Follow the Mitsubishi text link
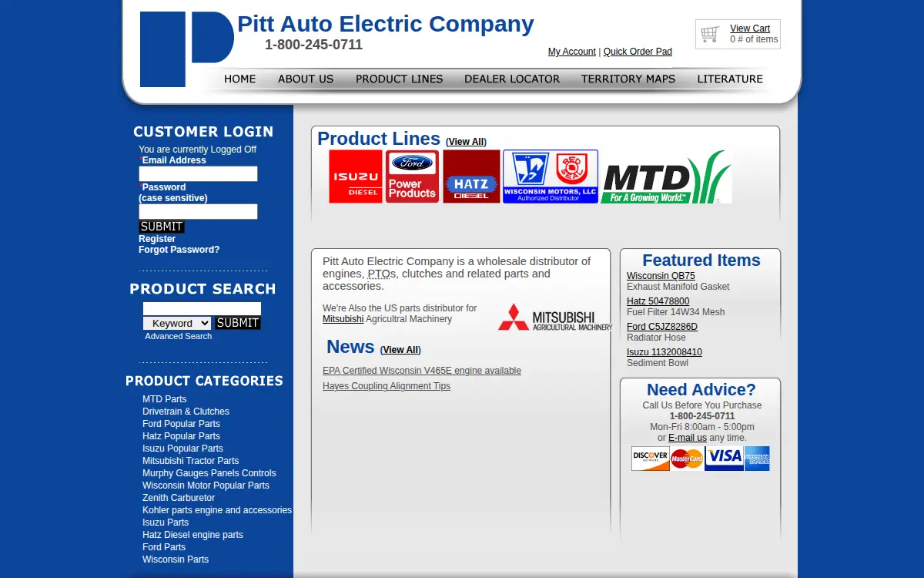This screenshot has width=924, height=578. [343, 319]
